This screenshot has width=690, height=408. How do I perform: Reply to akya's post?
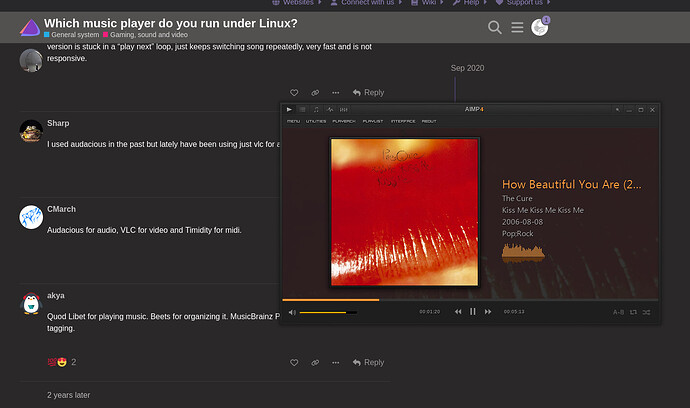[x=368, y=363]
